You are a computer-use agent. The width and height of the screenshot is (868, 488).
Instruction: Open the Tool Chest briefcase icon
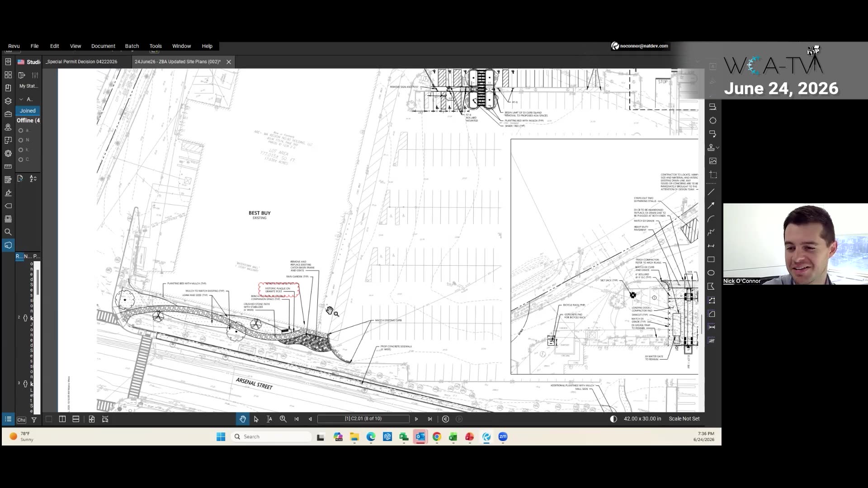(x=8, y=114)
